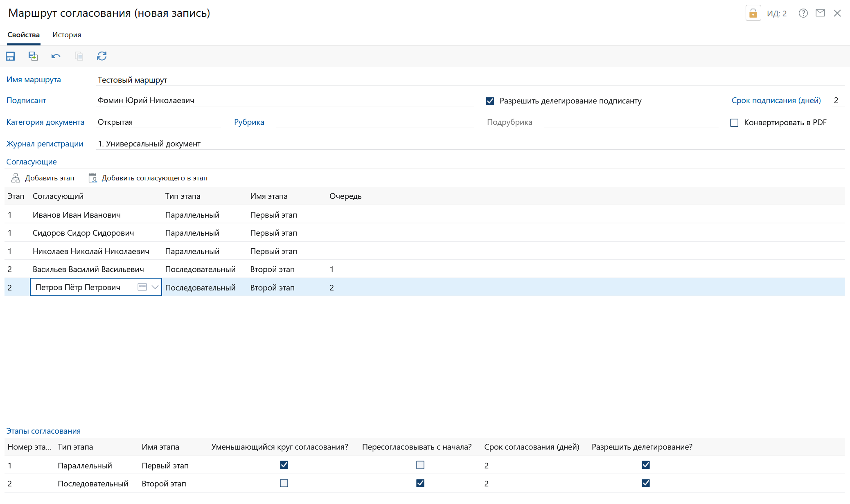This screenshot has width=850, height=504.
Task: Select the Иванов Иван Иванович row
Action: (77, 215)
